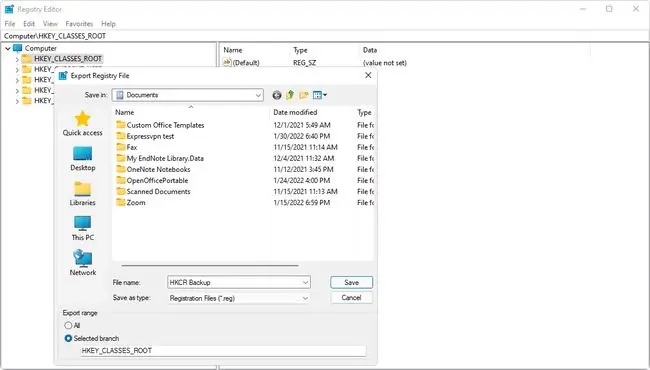
Task: Create a new folder icon
Action: pyautogui.click(x=304, y=95)
